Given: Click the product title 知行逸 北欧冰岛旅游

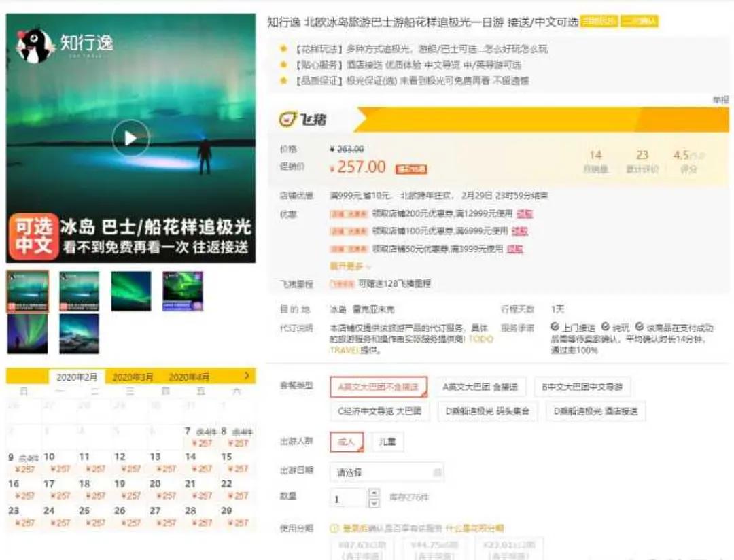Looking at the screenshot, I should click(423, 22).
